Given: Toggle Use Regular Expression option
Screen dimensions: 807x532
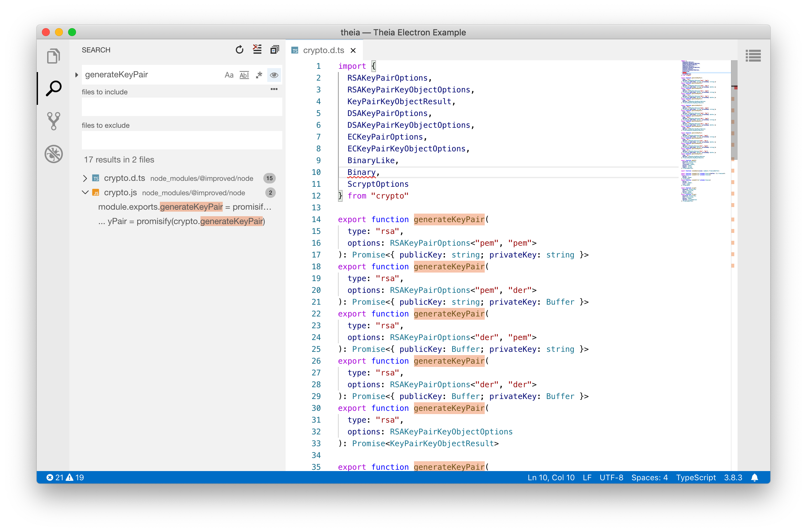Looking at the screenshot, I should click(x=259, y=75).
